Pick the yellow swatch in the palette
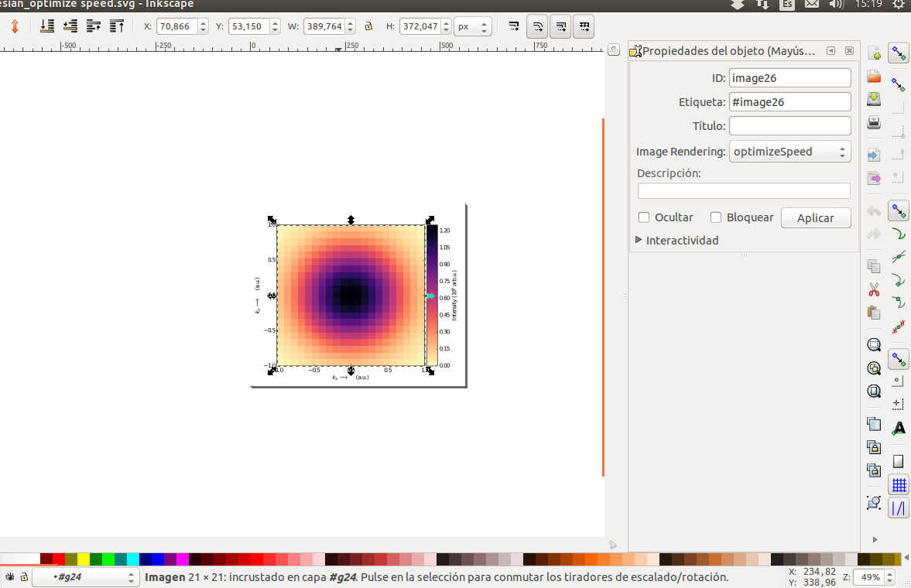911x588 pixels. point(84,559)
